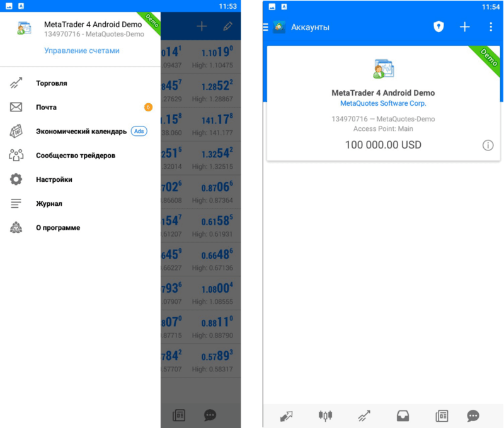Image resolution: width=504 pixels, height=428 pixels.
Task: Add new account with plus icon
Action: coord(465,26)
